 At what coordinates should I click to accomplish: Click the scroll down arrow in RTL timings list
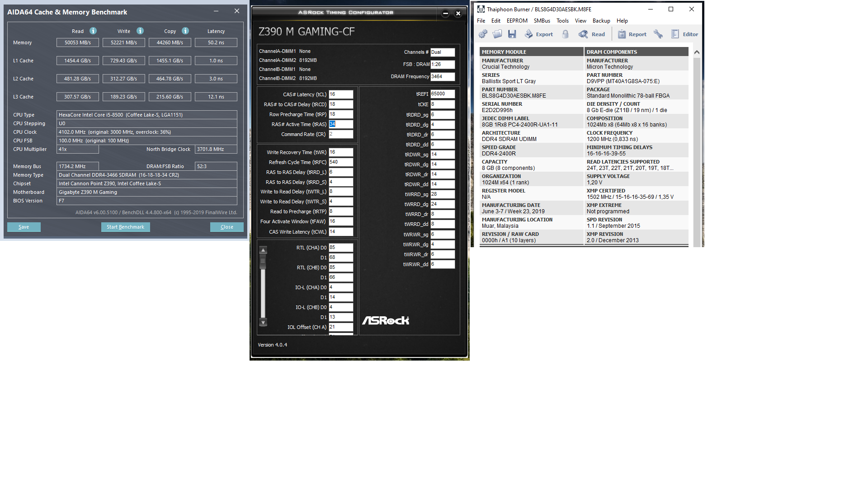[263, 322]
